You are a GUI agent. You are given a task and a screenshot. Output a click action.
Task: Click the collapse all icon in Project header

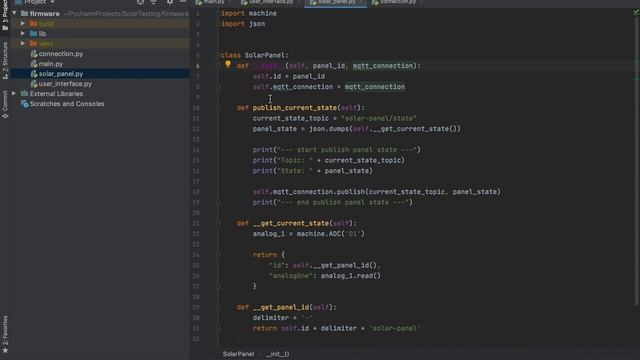click(154, 2)
